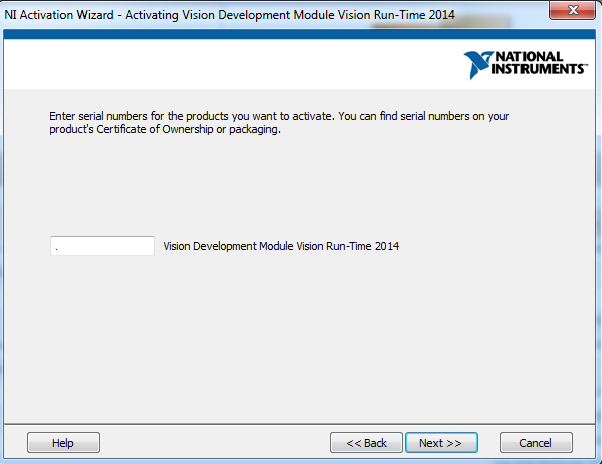
Task: Open Help for the activation wizard
Action: coord(63,443)
